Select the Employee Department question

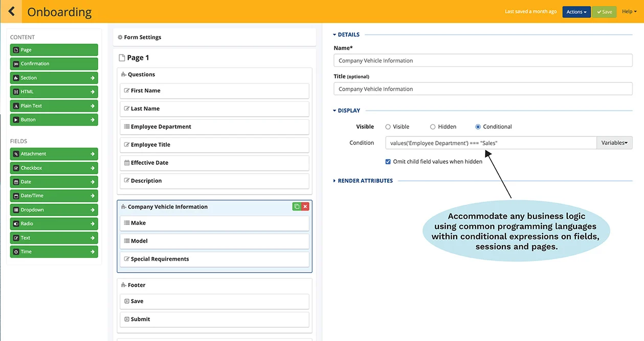tap(214, 127)
